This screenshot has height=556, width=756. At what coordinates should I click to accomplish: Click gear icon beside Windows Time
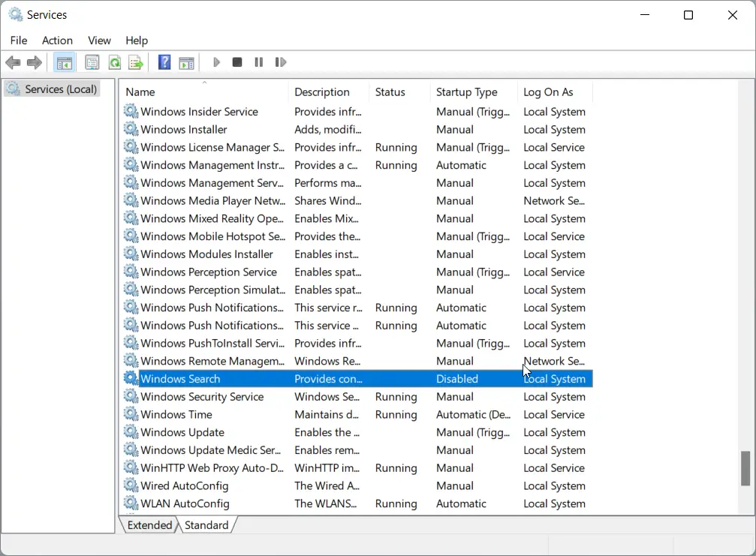click(x=131, y=414)
